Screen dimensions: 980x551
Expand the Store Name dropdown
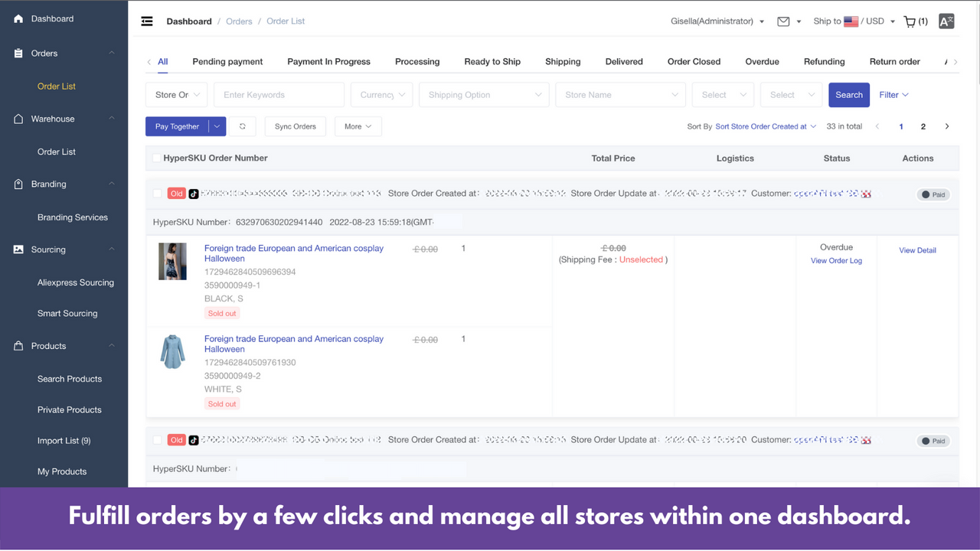[621, 95]
